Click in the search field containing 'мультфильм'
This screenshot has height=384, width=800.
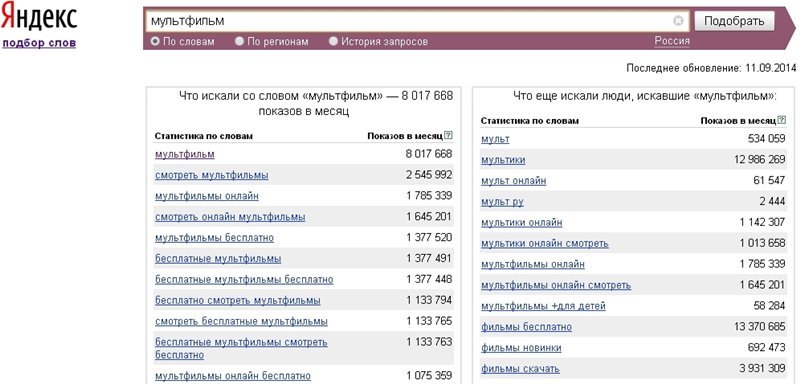click(x=411, y=21)
